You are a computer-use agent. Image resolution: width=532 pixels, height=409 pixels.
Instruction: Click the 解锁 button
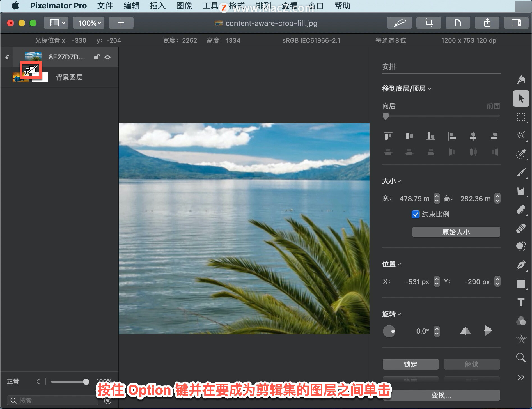[472, 364]
